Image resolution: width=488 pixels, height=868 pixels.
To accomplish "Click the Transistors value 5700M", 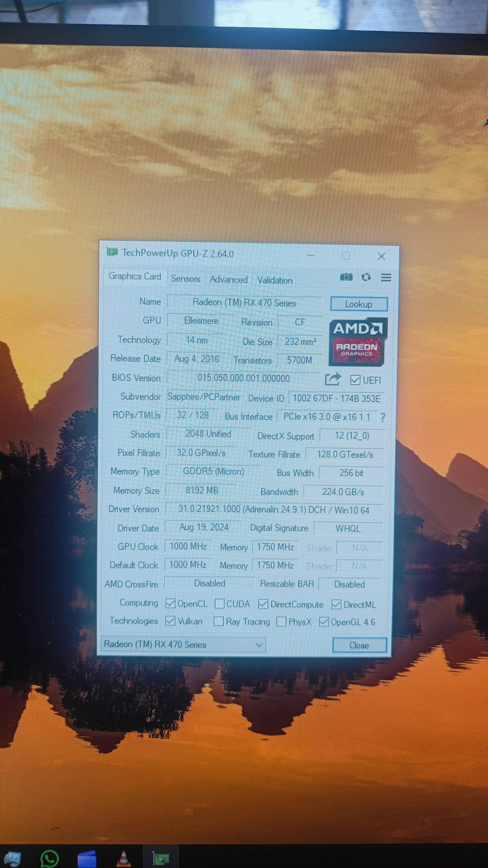I will [x=299, y=360].
